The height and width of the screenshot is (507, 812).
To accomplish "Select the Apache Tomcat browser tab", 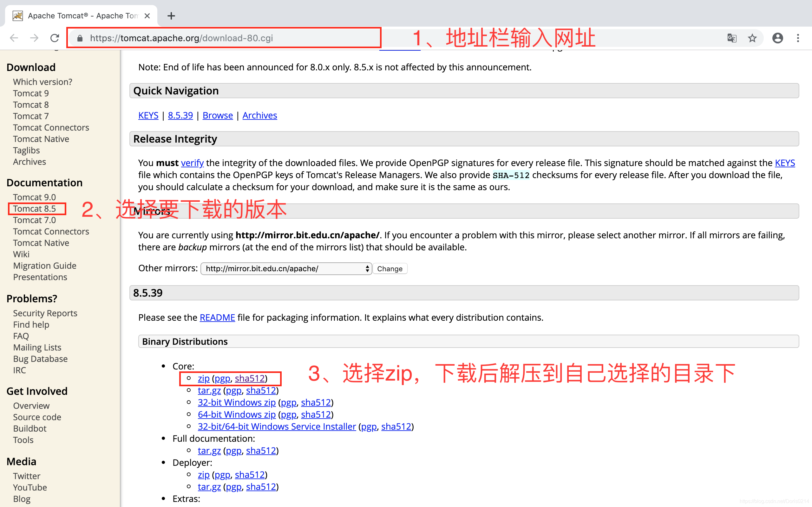I will (x=81, y=16).
